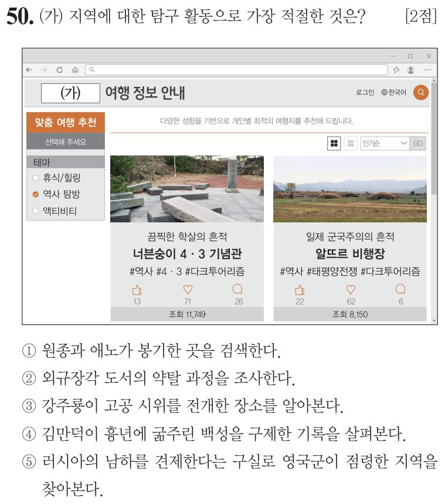This screenshot has height=504, width=445.
Task: Choose answer ④ 김만덕이 흉년에
Action: [214, 434]
